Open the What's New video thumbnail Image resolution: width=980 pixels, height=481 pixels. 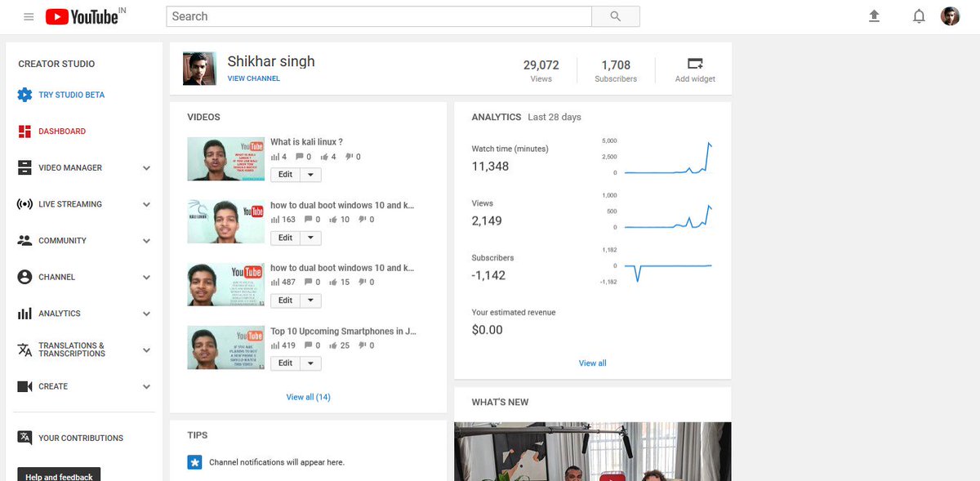[x=593, y=452]
